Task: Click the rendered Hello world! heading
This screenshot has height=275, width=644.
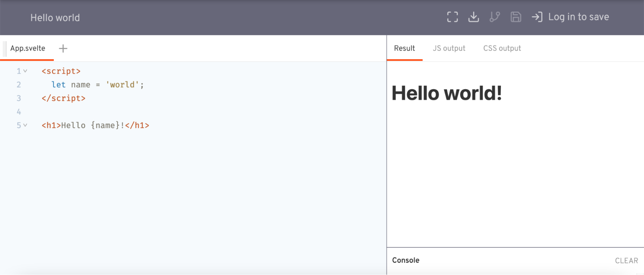Action: click(447, 93)
